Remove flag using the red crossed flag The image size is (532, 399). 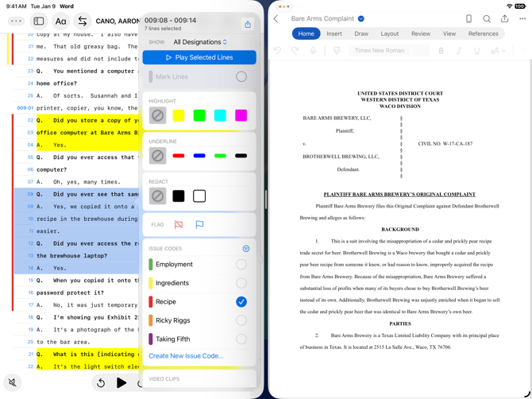(x=179, y=224)
